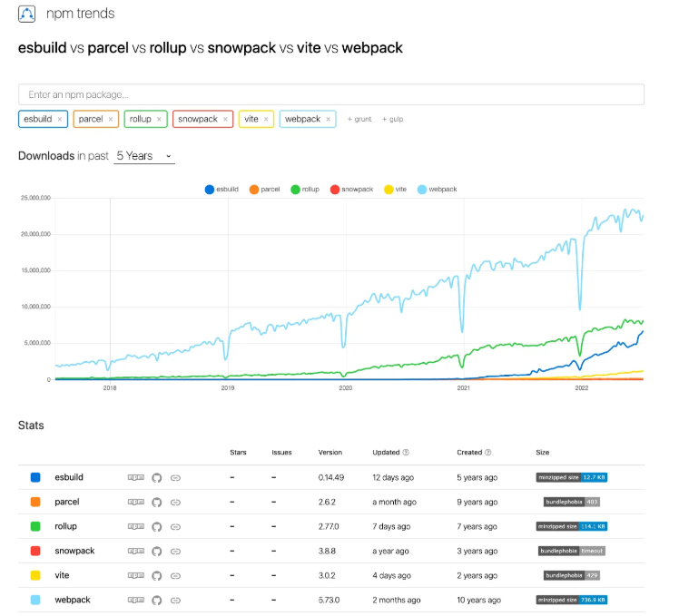Open the npm page icon for vite
Screen dimensions: 679x616
136,575
